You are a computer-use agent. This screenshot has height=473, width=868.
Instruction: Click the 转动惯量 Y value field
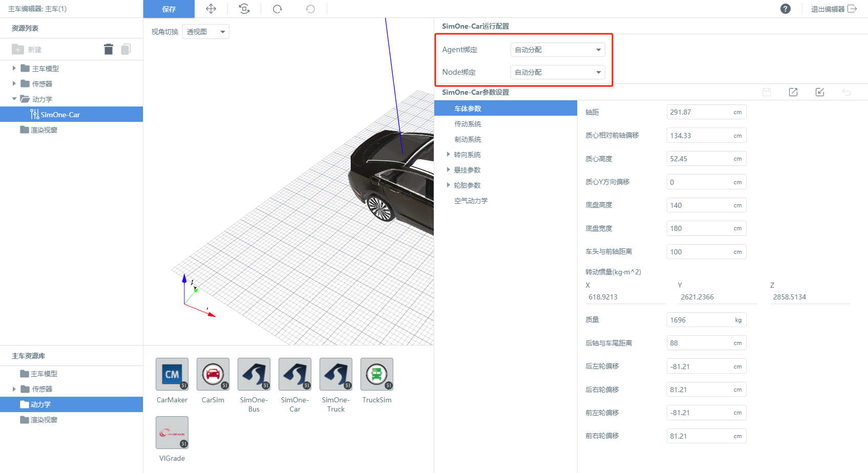tap(717, 297)
